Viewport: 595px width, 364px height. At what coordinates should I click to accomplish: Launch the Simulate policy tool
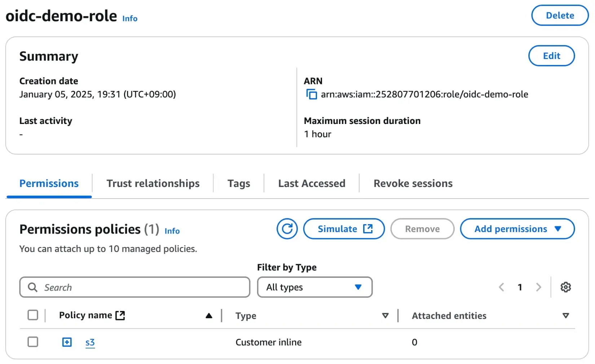tap(344, 229)
